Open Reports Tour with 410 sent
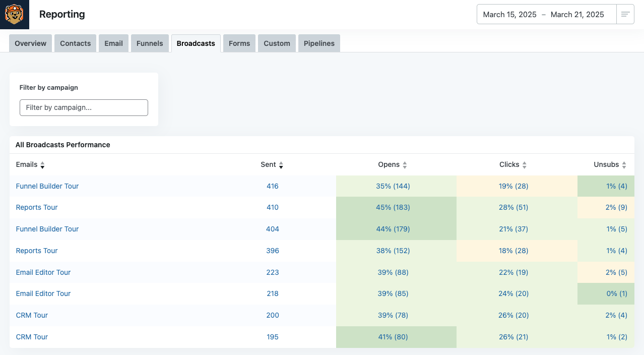 [37, 207]
